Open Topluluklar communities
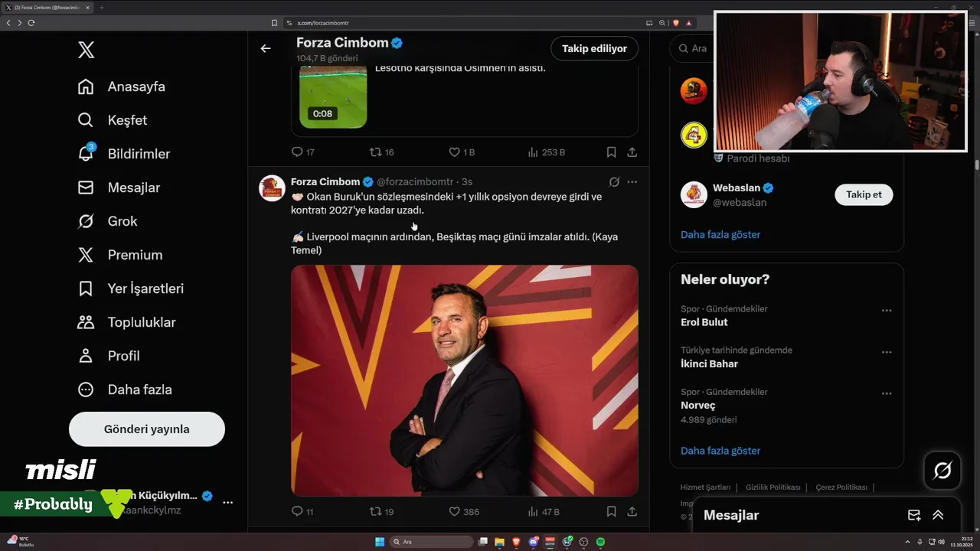This screenshot has width=980, height=551. coord(127,322)
